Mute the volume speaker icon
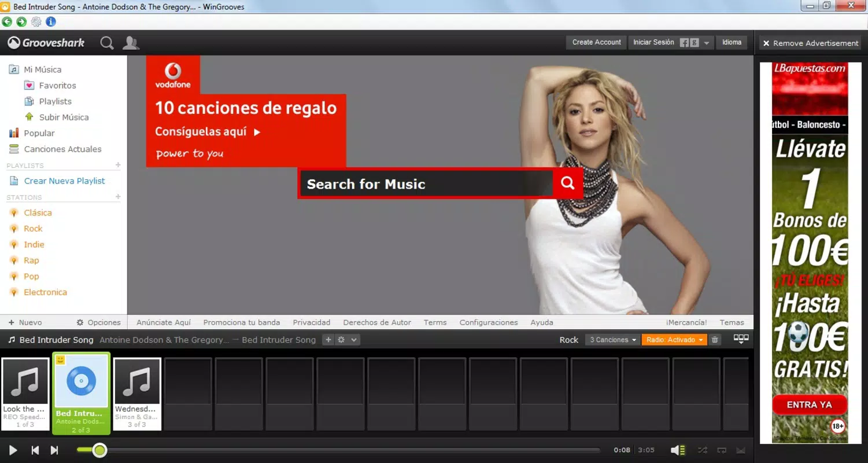 point(678,450)
